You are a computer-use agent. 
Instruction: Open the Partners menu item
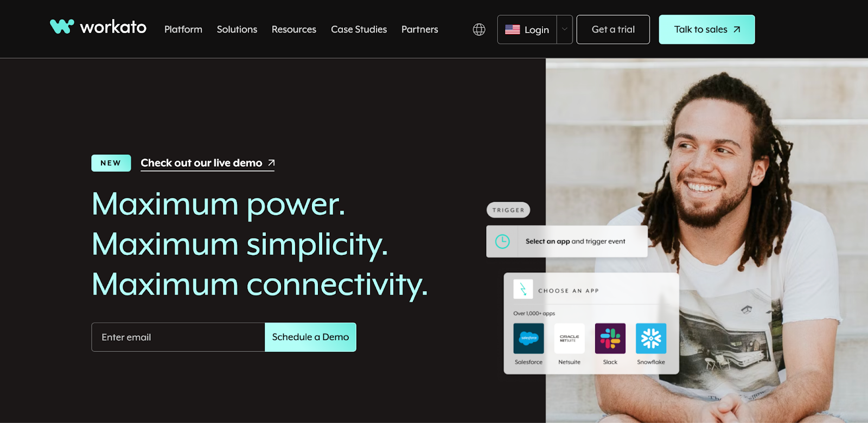[x=420, y=29]
